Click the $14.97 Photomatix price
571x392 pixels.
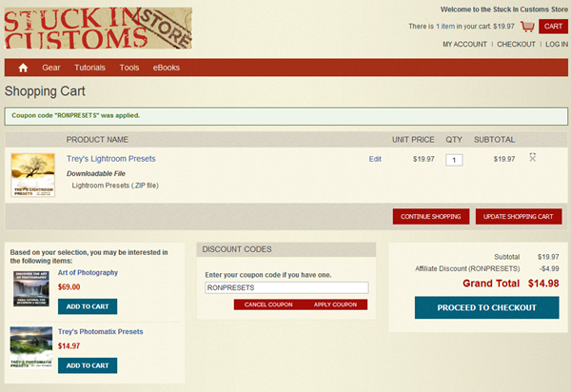(69, 345)
